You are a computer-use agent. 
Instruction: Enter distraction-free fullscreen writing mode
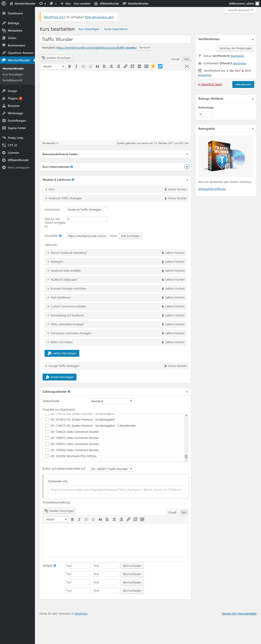pos(187,66)
